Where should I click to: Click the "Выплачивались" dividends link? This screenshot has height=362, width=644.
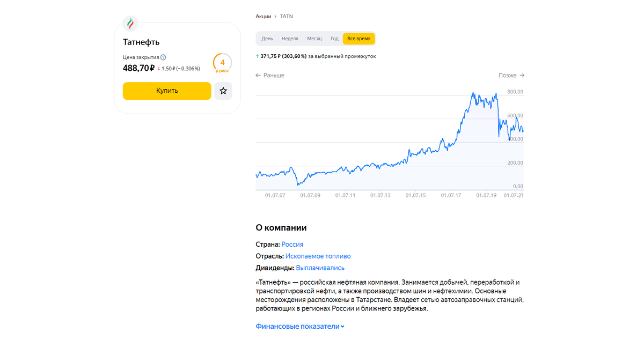click(320, 268)
